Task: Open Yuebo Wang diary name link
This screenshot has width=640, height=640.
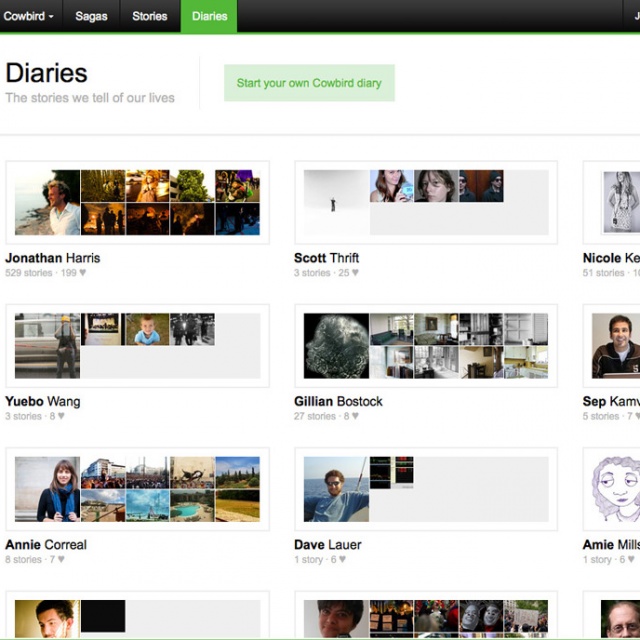Action: point(43,401)
